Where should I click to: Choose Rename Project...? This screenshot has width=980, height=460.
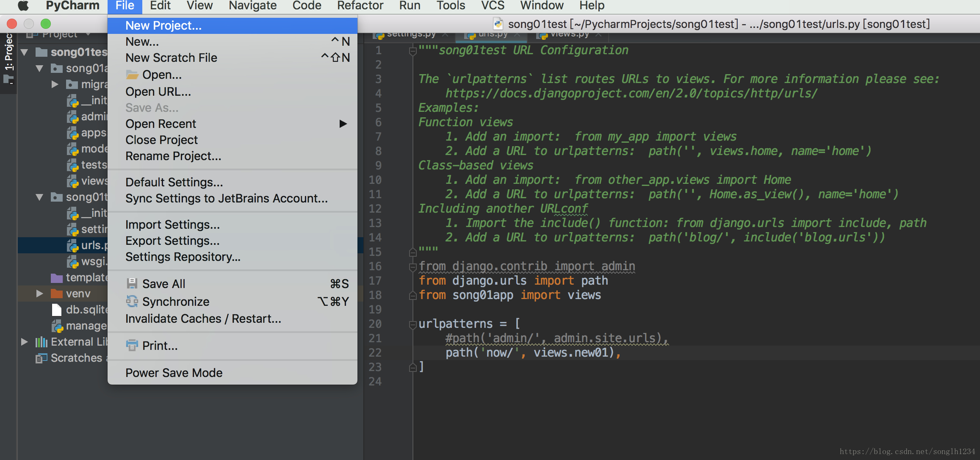233,156
